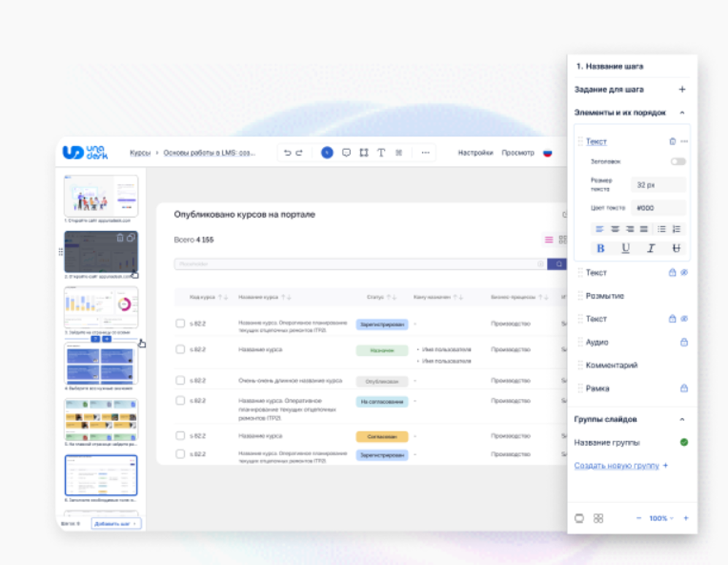Open the 100% zoom level dropdown
Screen dimensions: 728x565
(661, 518)
